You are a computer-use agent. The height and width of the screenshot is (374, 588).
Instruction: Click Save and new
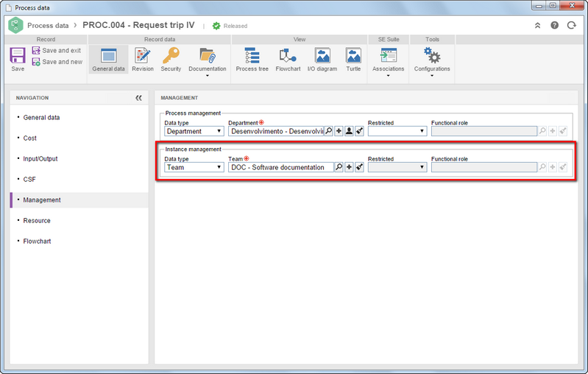pos(57,62)
